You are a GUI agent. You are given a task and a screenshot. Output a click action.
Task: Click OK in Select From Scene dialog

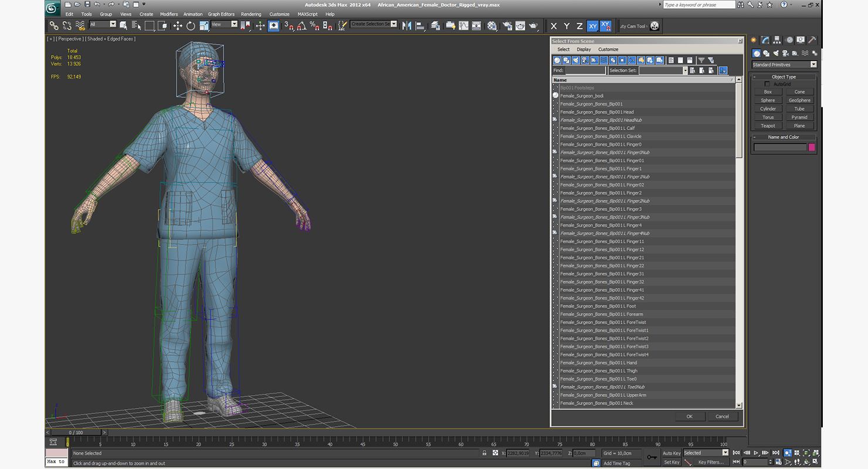coord(689,416)
